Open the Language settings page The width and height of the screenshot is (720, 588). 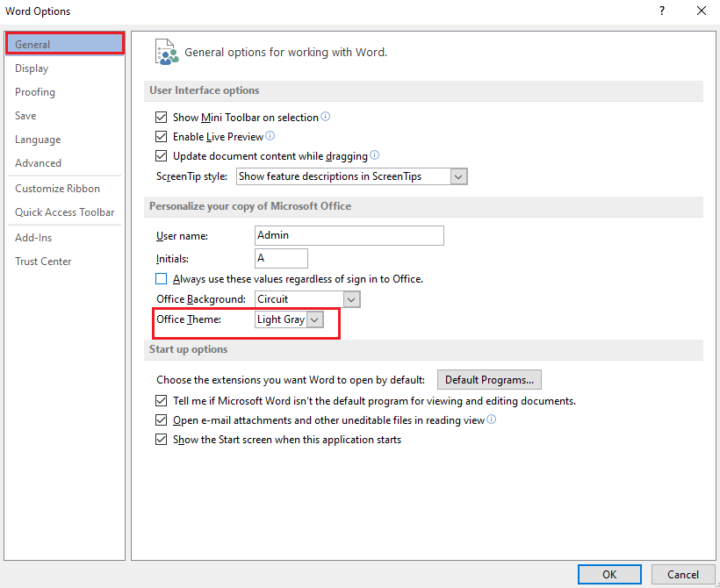(x=65, y=140)
